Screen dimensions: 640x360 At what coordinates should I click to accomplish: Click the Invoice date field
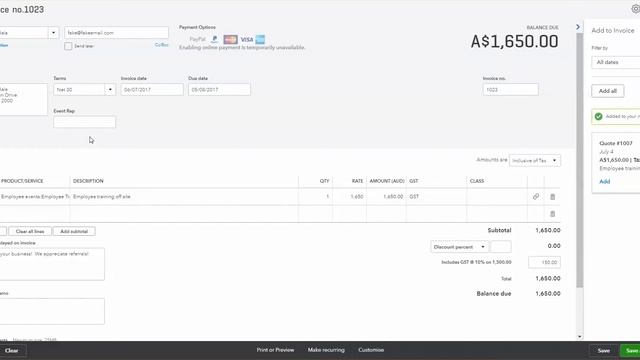152,89
